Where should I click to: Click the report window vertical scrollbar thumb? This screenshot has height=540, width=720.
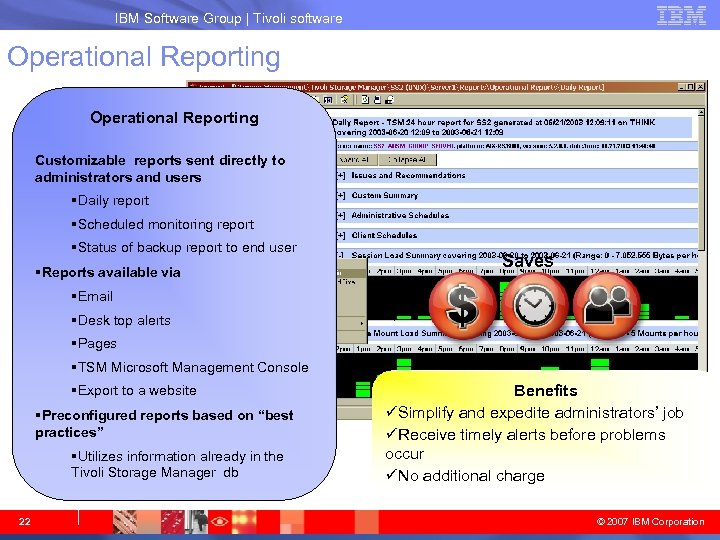click(x=701, y=184)
